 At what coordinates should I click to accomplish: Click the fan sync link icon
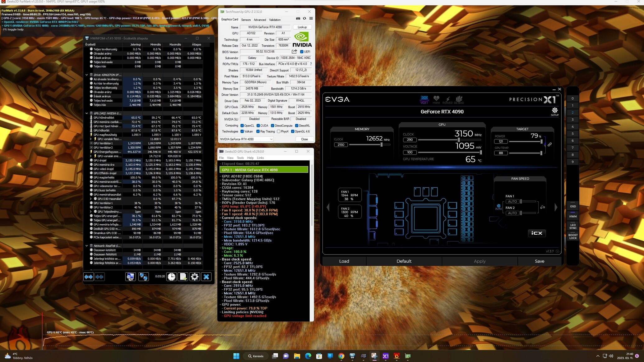click(x=543, y=207)
